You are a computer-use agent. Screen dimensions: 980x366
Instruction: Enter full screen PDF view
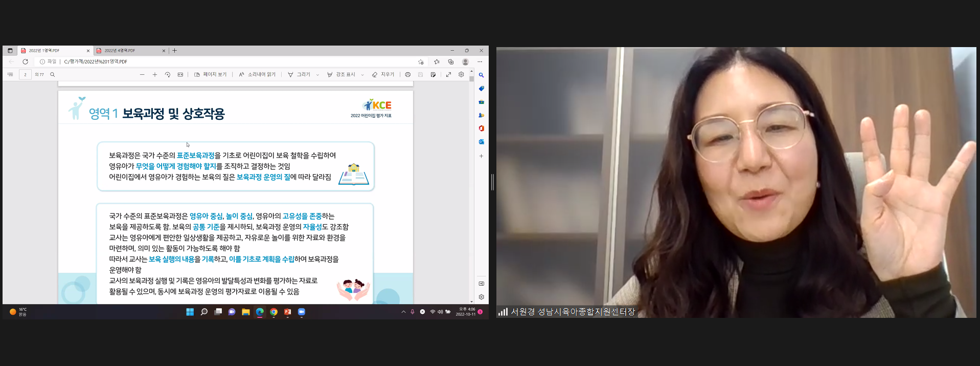pos(448,75)
